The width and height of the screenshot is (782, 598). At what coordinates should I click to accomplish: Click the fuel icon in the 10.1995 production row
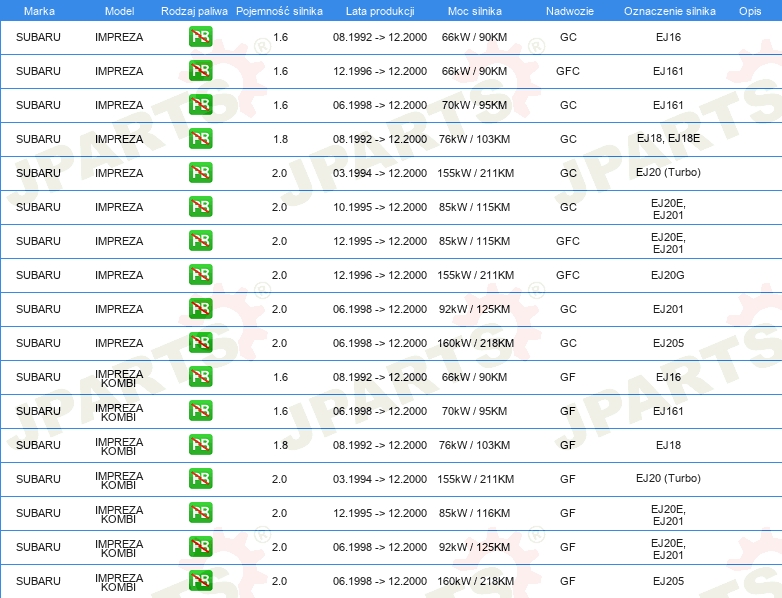[200, 206]
